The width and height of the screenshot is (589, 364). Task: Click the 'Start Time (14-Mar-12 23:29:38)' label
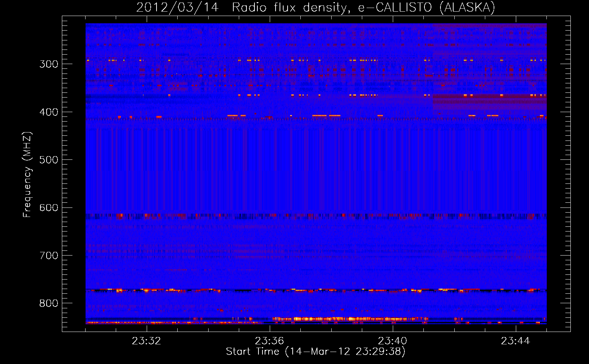[x=316, y=352]
